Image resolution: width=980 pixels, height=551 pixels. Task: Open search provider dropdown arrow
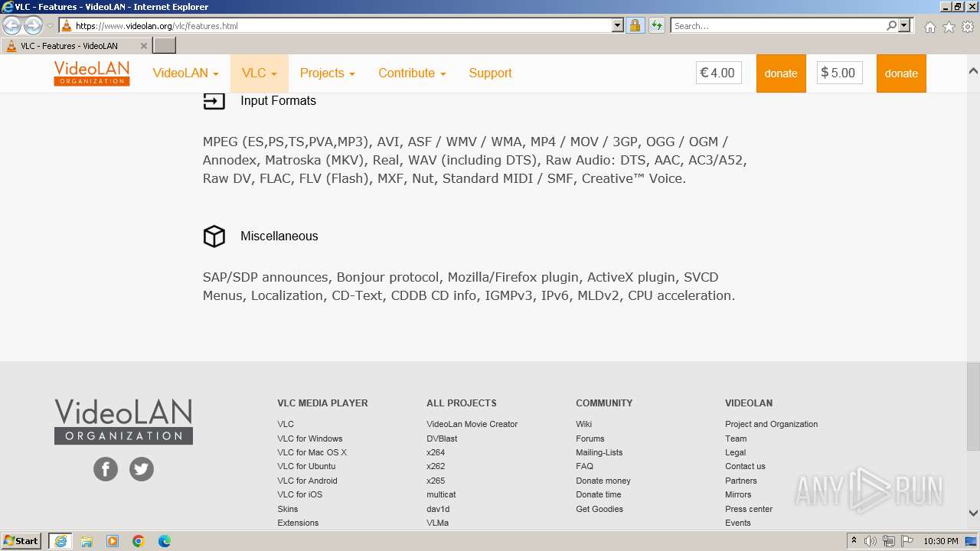coord(905,25)
